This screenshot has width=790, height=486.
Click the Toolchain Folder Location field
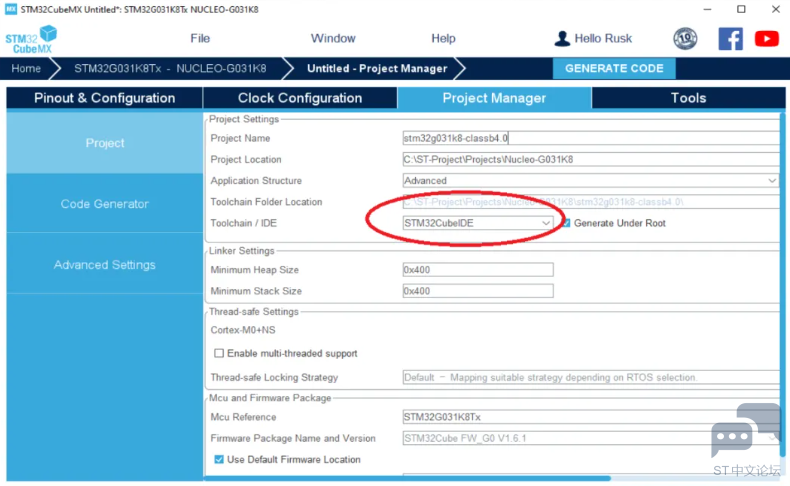[590, 201]
